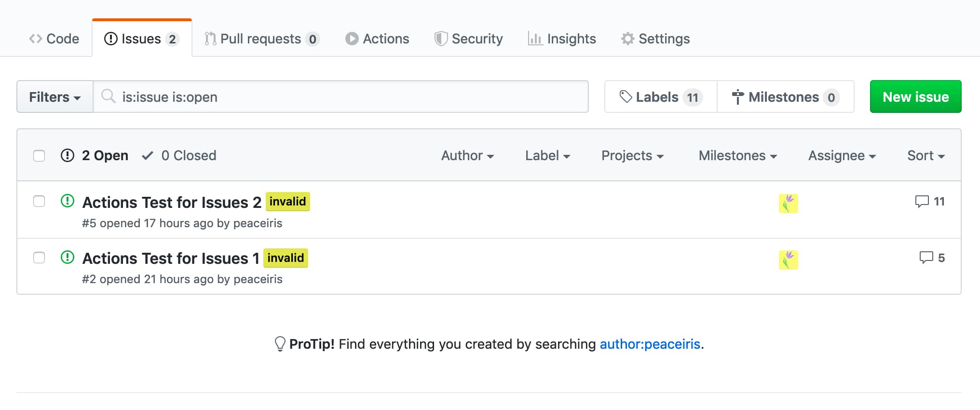This screenshot has height=410, width=980.
Task: Open the 11 comments on Actions Test for Issues 2
Action: [930, 202]
